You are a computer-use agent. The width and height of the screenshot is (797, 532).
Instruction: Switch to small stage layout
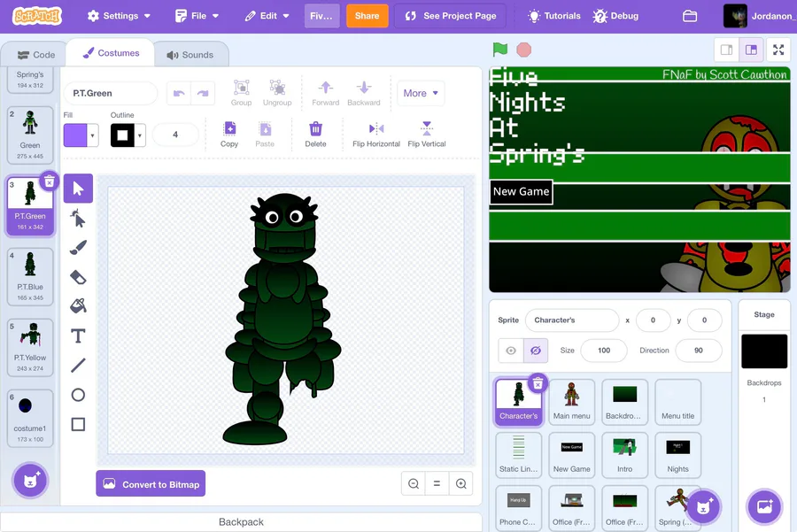[726, 50]
